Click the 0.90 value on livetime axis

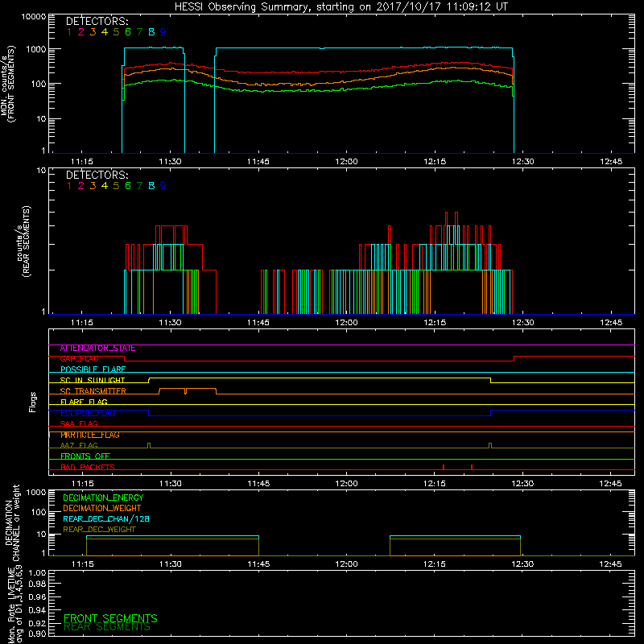(37, 634)
